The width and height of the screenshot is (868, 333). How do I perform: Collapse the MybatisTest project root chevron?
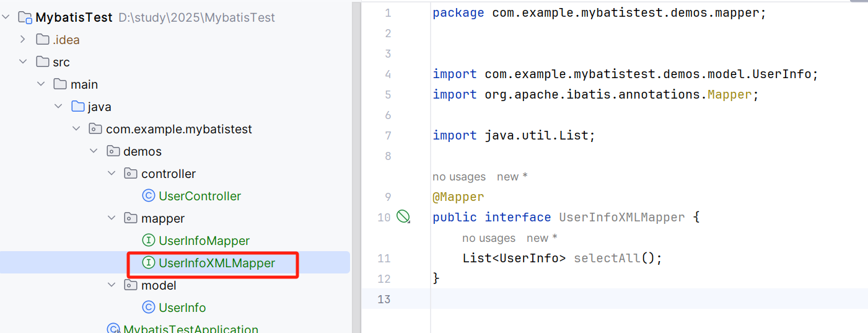tap(6, 17)
